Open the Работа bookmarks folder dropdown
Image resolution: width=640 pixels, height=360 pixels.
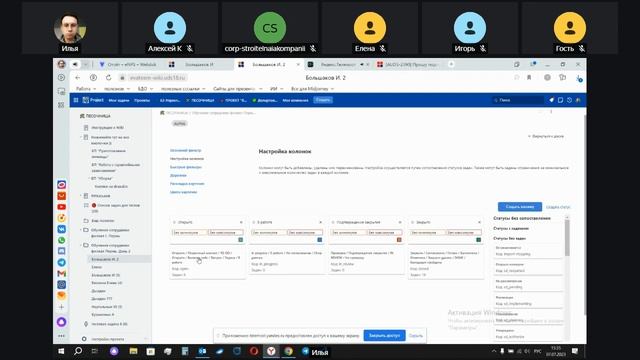pos(86,89)
